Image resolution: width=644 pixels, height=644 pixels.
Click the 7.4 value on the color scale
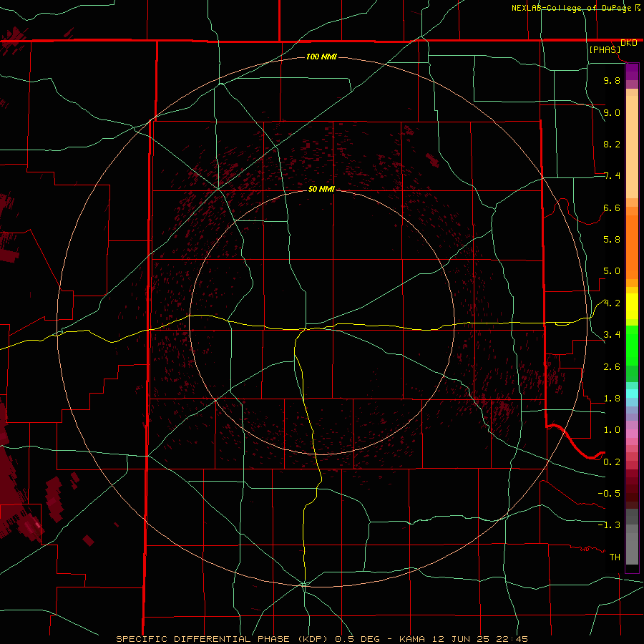click(x=612, y=176)
